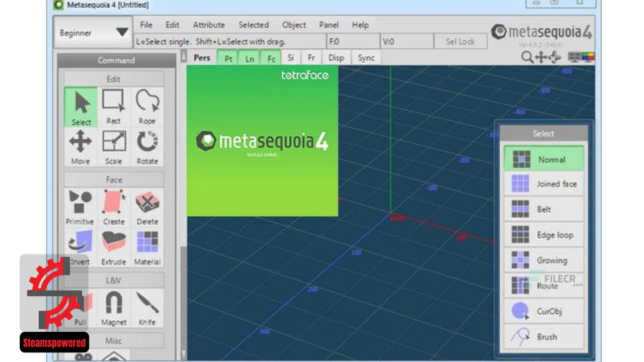Open the Material tool

pos(147,248)
